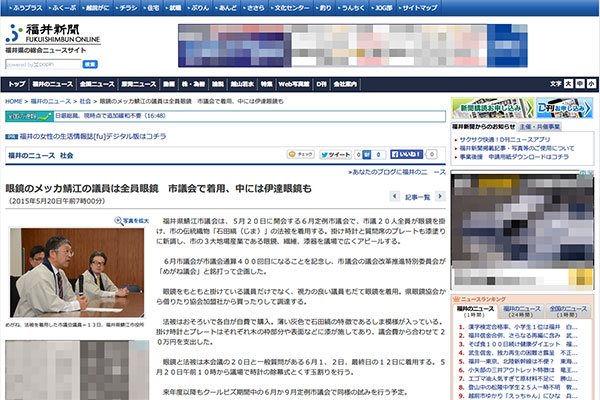The height and width of the screenshot is (400, 600).
Task: Select the 福井のニュース (1時間) ranking tab
Action: 475,312
